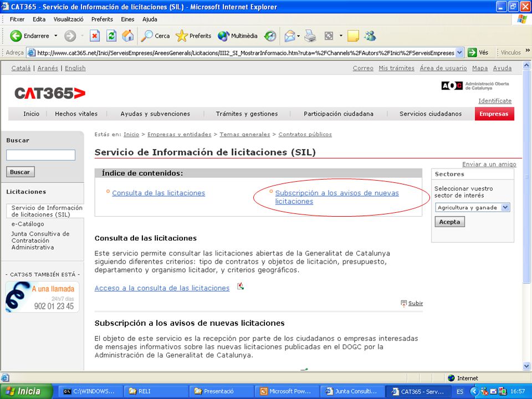This screenshot has width=532, height=399.
Task: Click the Vés go arrow button
Action: 478,53
